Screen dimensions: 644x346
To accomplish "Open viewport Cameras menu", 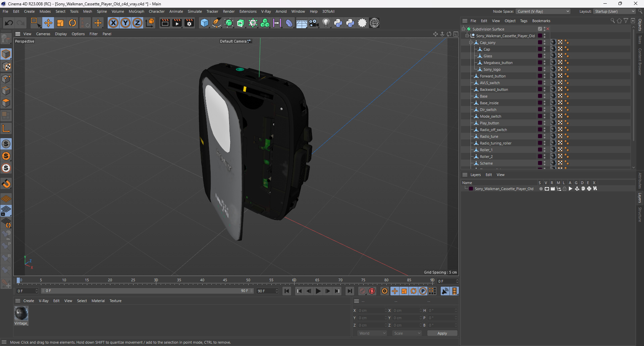I will (x=43, y=34).
